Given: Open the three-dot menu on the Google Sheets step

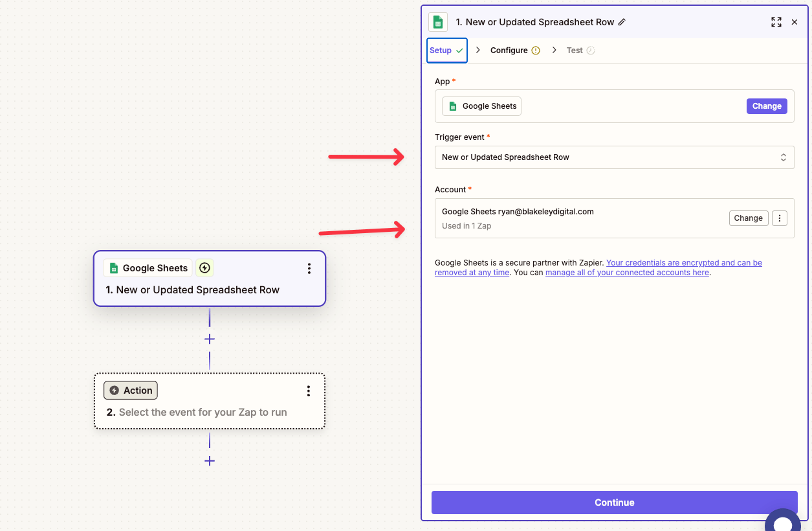Looking at the screenshot, I should [309, 268].
